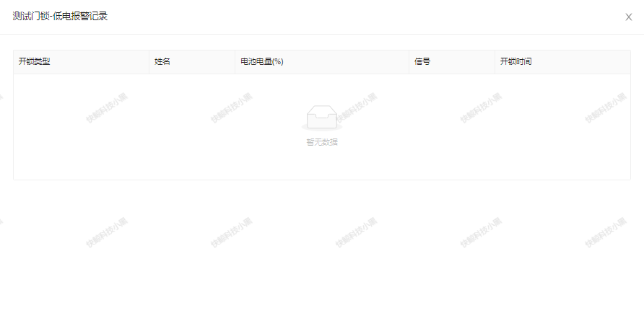Click divider between 电池电量(%) and 信号 headers
This screenshot has height=321, width=644.
409,62
